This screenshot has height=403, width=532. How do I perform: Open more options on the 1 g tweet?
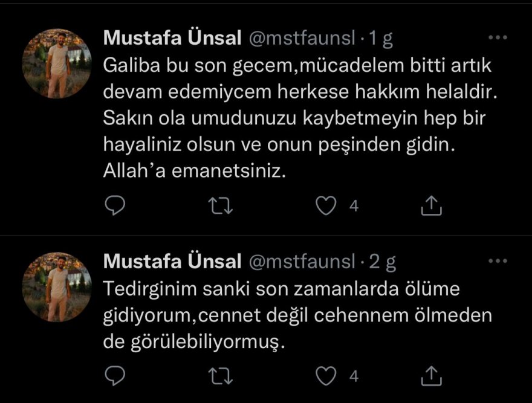click(x=498, y=38)
